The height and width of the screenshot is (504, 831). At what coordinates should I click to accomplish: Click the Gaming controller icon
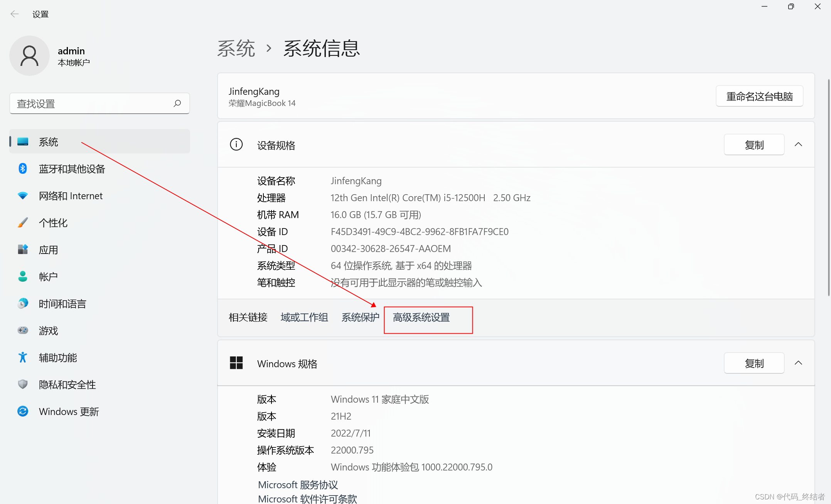point(23,331)
